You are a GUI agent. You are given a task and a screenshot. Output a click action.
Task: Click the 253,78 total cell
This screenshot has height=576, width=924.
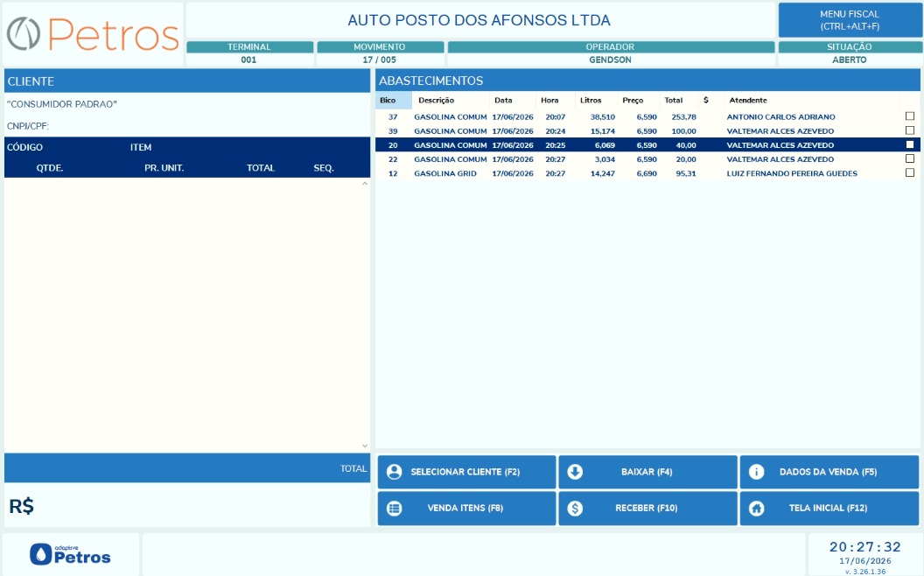(x=683, y=116)
